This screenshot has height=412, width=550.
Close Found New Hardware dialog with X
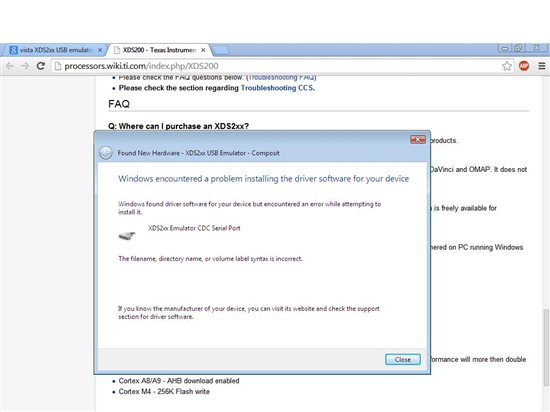(417, 140)
